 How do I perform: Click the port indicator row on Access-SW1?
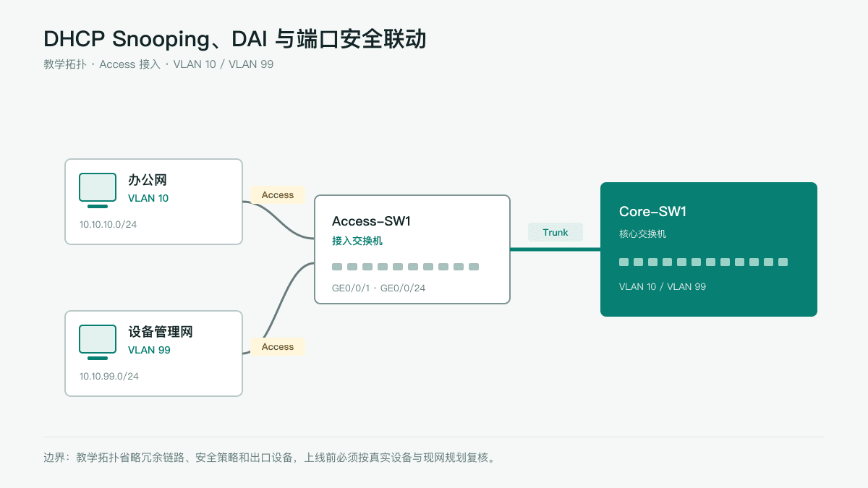coord(405,267)
